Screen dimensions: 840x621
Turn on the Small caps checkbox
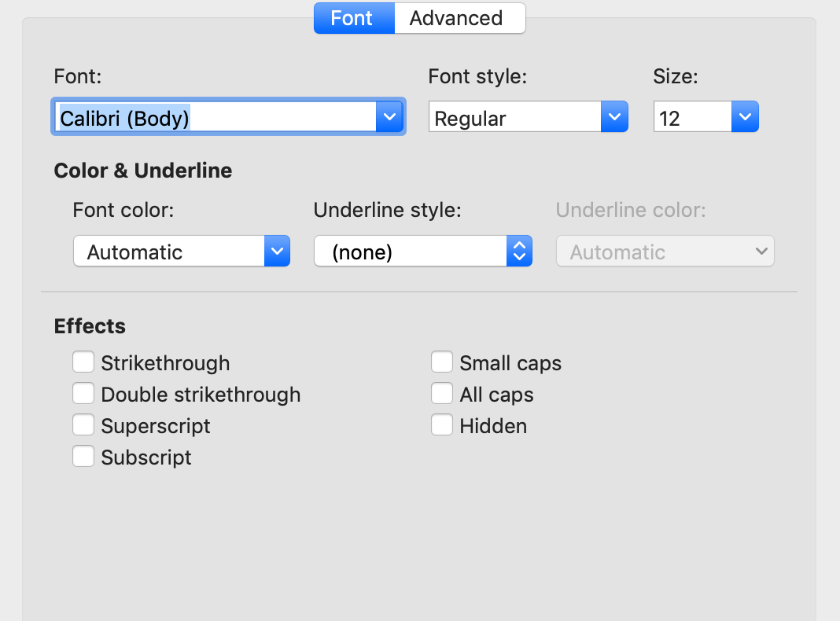pyautogui.click(x=442, y=362)
